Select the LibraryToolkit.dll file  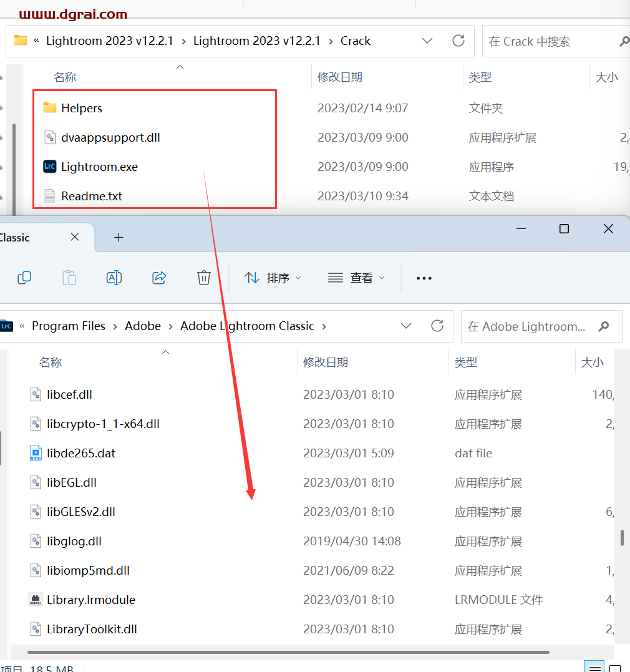click(92, 629)
